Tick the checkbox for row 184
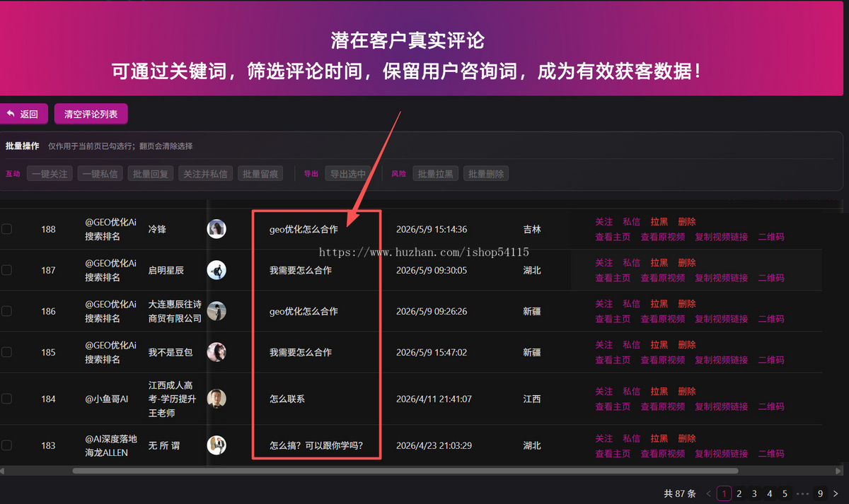The width and height of the screenshot is (849, 504). [x=6, y=399]
